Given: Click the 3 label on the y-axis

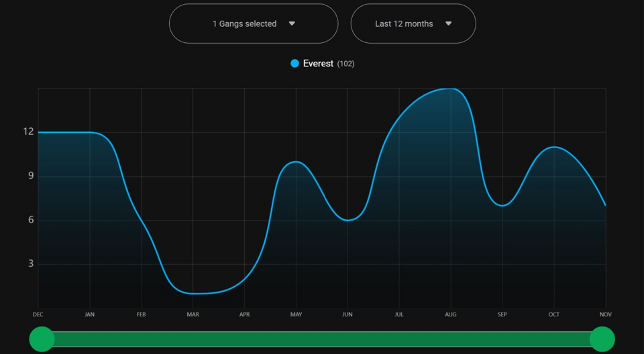Looking at the screenshot, I should pyautogui.click(x=30, y=263).
